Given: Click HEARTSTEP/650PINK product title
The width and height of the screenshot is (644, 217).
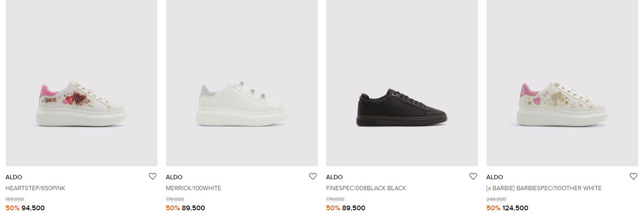Looking at the screenshot, I should coord(35,188).
